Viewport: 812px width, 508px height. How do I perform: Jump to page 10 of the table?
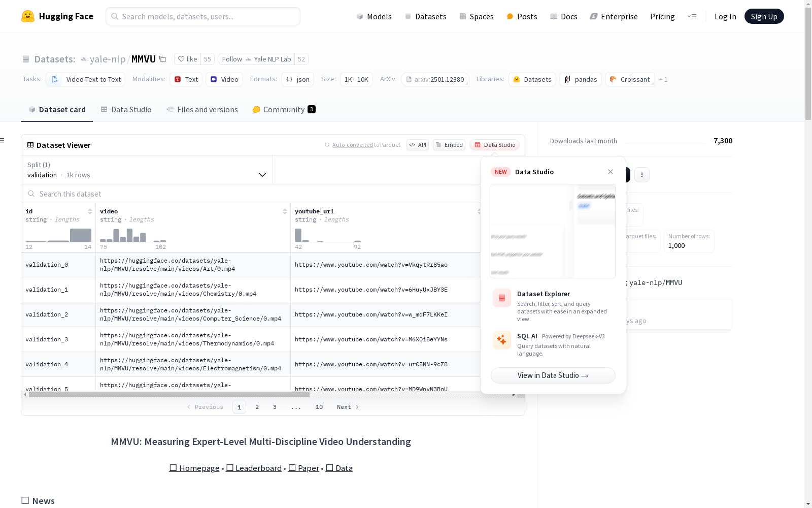pos(319,407)
